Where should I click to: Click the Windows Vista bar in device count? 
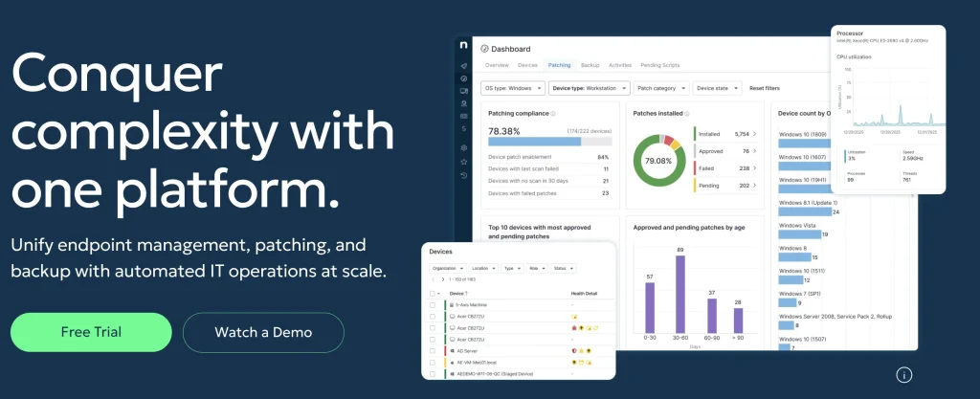click(799, 234)
